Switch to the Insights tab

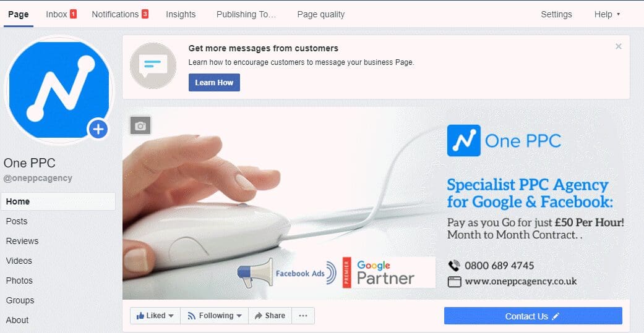[181, 14]
